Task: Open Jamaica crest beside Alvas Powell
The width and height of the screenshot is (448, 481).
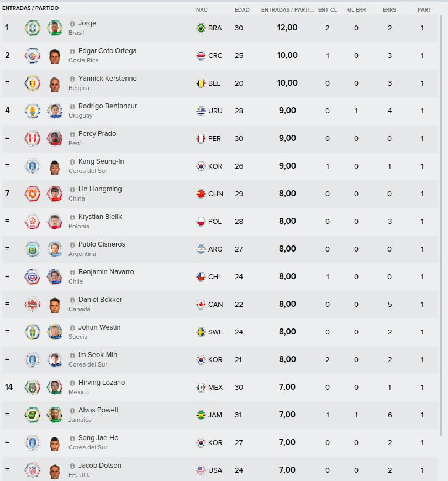Action: coord(33,415)
